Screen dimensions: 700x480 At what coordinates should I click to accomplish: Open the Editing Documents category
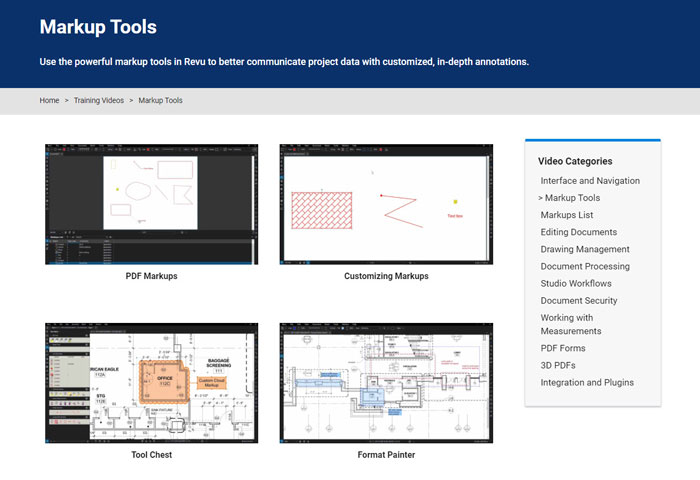click(578, 232)
